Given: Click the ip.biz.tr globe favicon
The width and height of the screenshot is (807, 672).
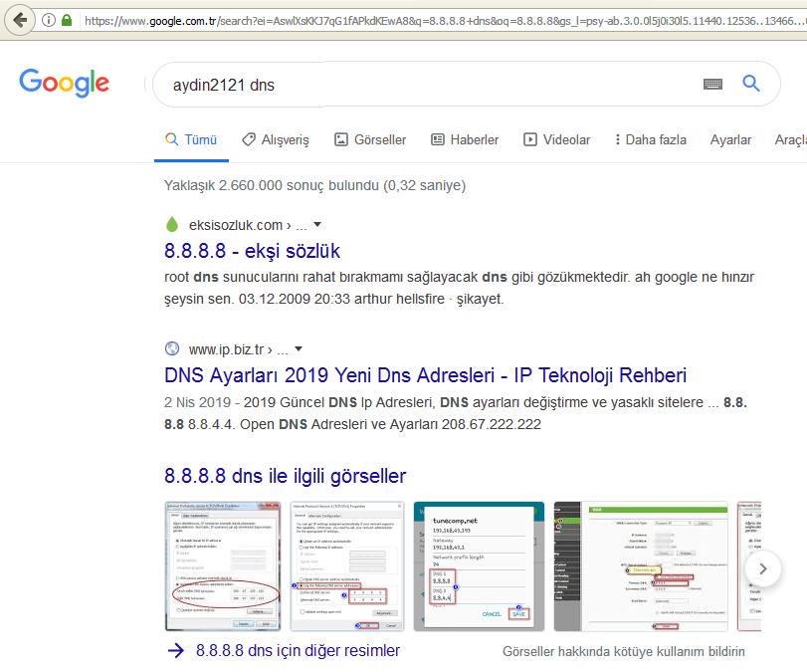Looking at the screenshot, I should (172, 348).
